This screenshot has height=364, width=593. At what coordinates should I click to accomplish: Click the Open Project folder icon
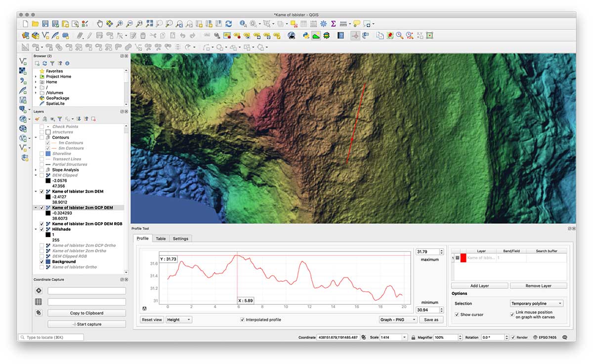click(x=36, y=24)
